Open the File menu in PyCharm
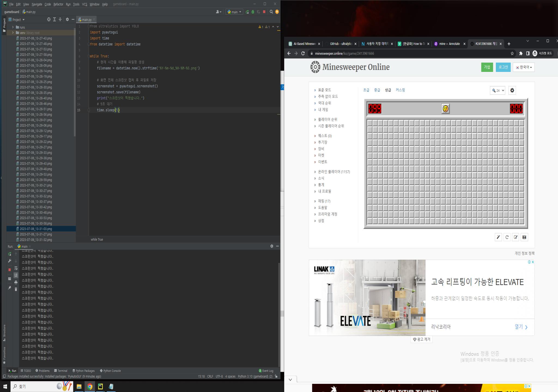Image resolution: width=558 pixels, height=392 pixels. click(11, 4)
